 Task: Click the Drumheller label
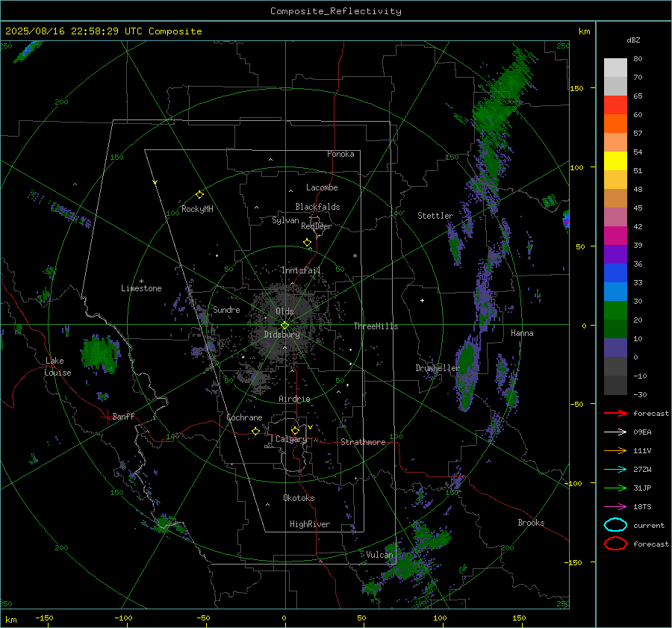pos(438,368)
